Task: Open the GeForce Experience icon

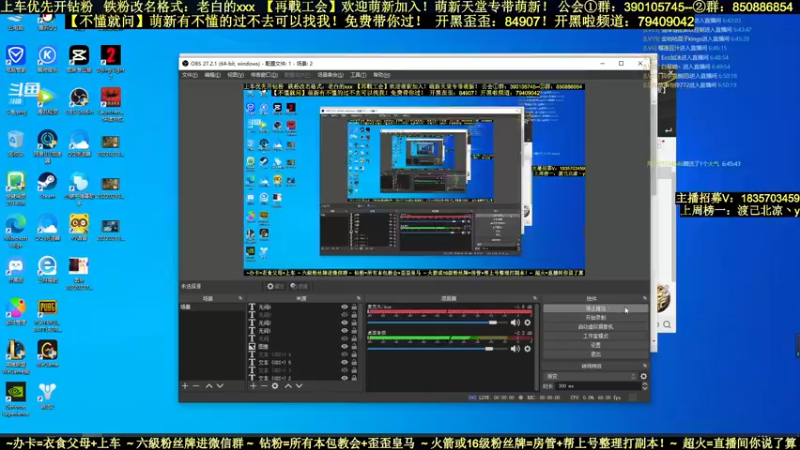Action: 16,392
